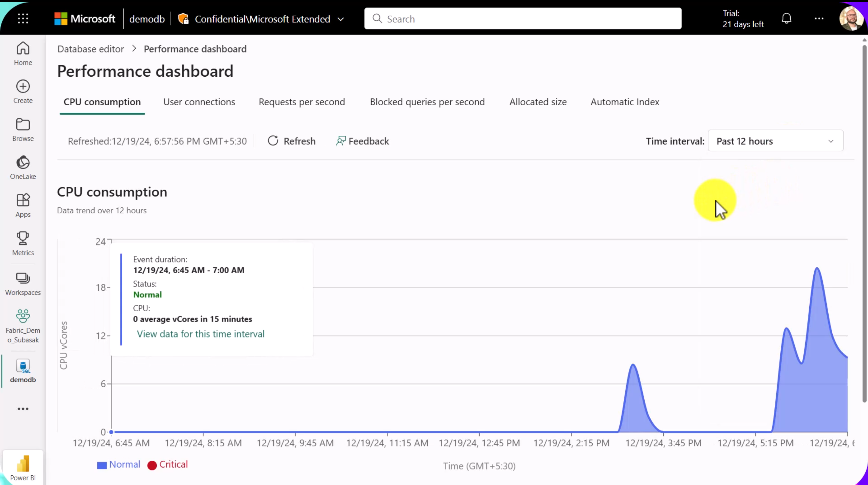
Task: Go to Home in sidebar
Action: 23,54
